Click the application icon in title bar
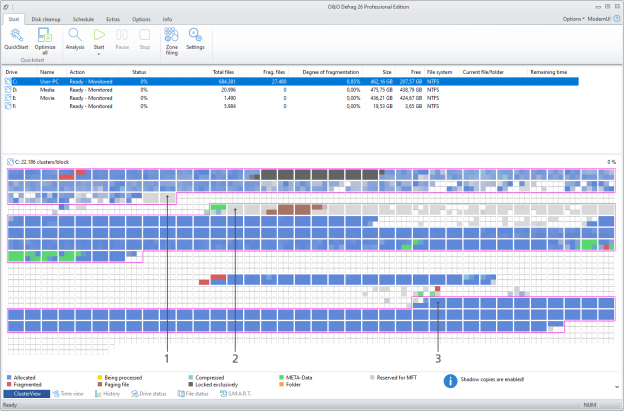The width and height of the screenshot is (624, 411). (6, 7)
